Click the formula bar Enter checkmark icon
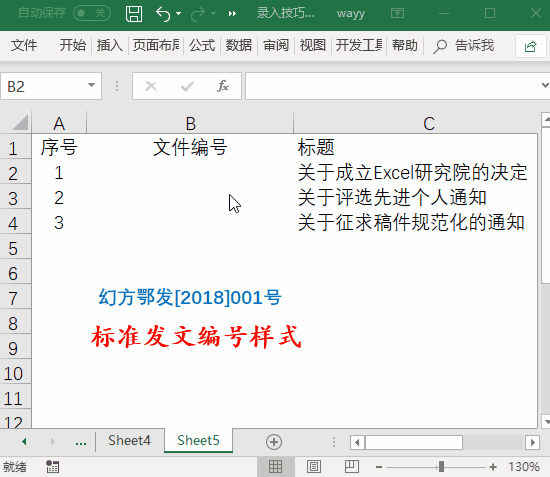Viewport: 550px width, 477px height. 187,86
